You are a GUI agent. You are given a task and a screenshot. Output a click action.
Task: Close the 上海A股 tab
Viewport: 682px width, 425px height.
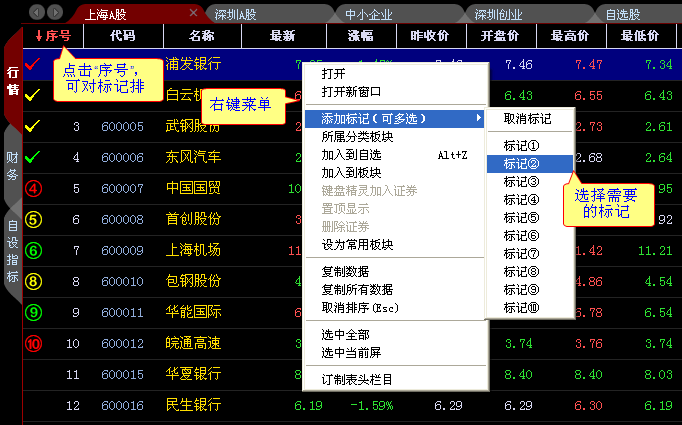(x=194, y=13)
